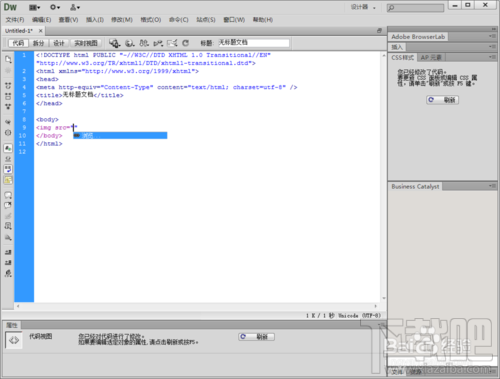Click the Outdent Code icon
Viewport: 500px width, 379px height.
coord(8,263)
